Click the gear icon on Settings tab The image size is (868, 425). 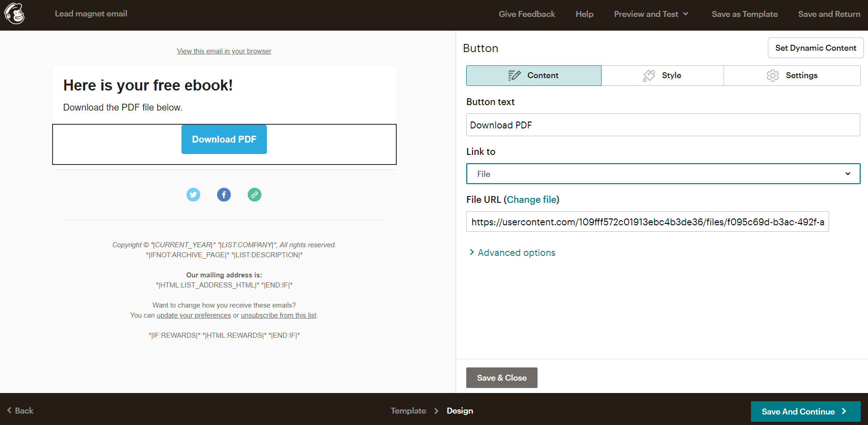coord(772,75)
